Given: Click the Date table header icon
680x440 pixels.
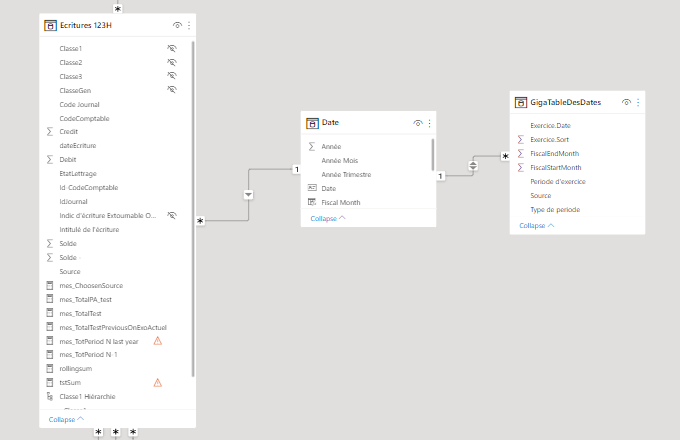Looking at the screenshot, I should [x=312, y=123].
